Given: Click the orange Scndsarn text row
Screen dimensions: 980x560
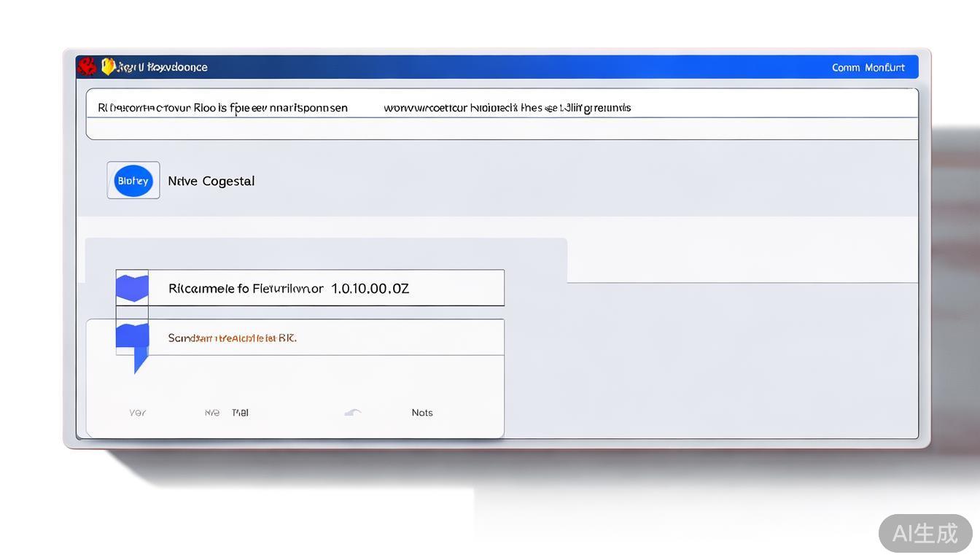Looking at the screenshot, I should point(232,338).
